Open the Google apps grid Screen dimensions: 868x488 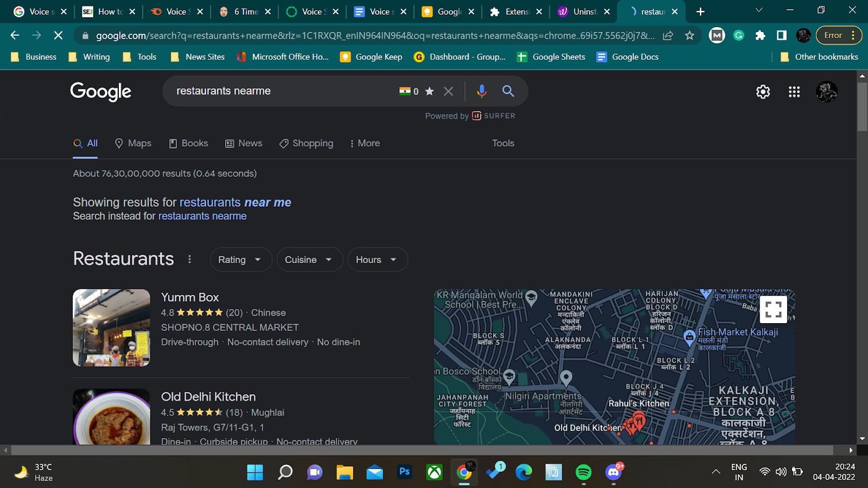[794, 92]
